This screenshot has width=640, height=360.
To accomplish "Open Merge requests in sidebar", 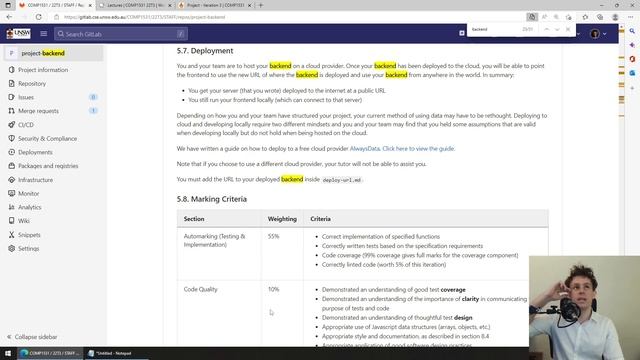I will (38, 111).
